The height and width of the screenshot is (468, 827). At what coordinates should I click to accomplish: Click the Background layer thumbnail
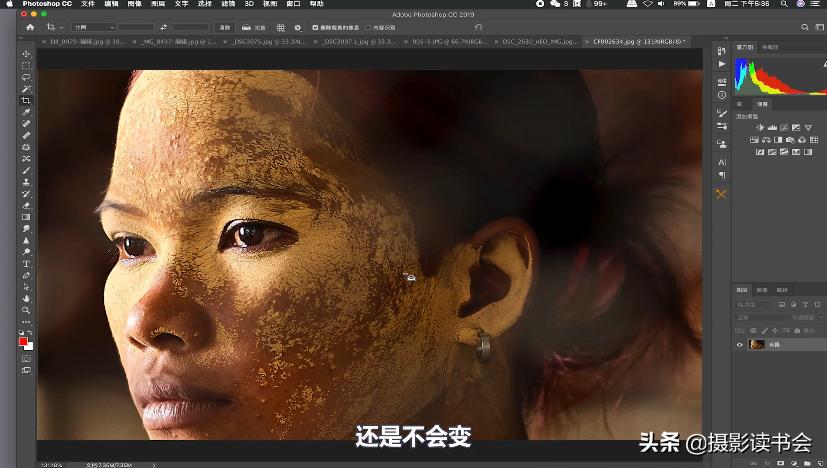pyautogui.click(x=756, y=345)
